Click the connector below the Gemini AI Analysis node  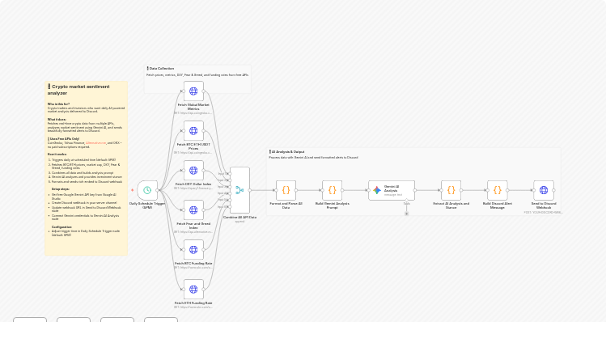406,213
